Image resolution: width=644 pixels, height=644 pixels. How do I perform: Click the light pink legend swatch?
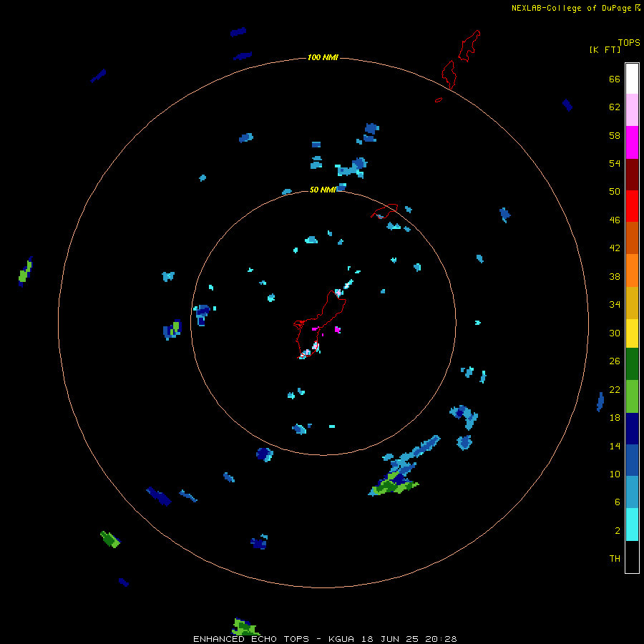(632, 109)
